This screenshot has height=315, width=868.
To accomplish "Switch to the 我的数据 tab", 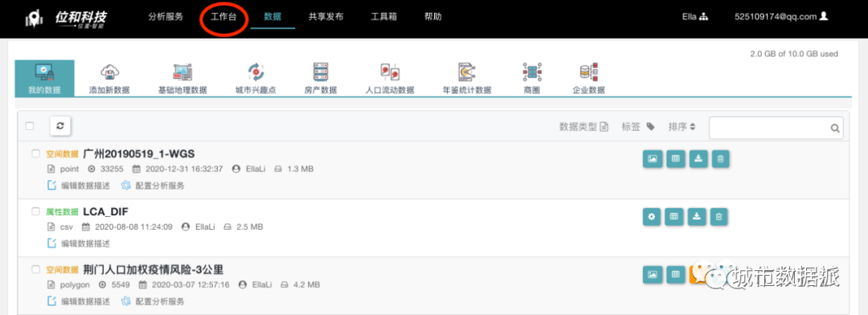I will click(44, 78).
